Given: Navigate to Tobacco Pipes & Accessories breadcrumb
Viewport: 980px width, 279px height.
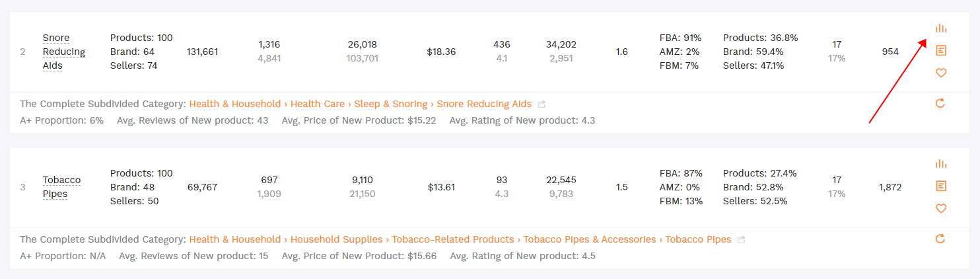Looking at the screenshot, I should click(589, 239).
